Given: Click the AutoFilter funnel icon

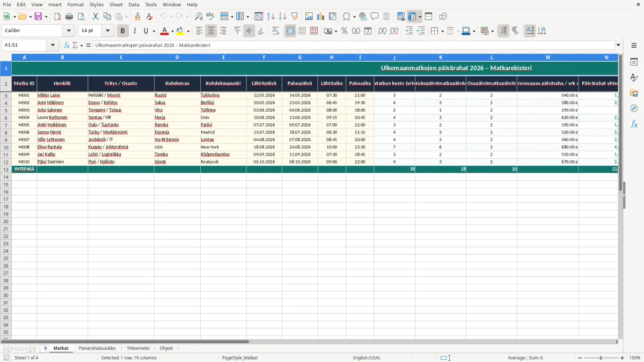Looking at the screenshot, I should coord(295,17).
